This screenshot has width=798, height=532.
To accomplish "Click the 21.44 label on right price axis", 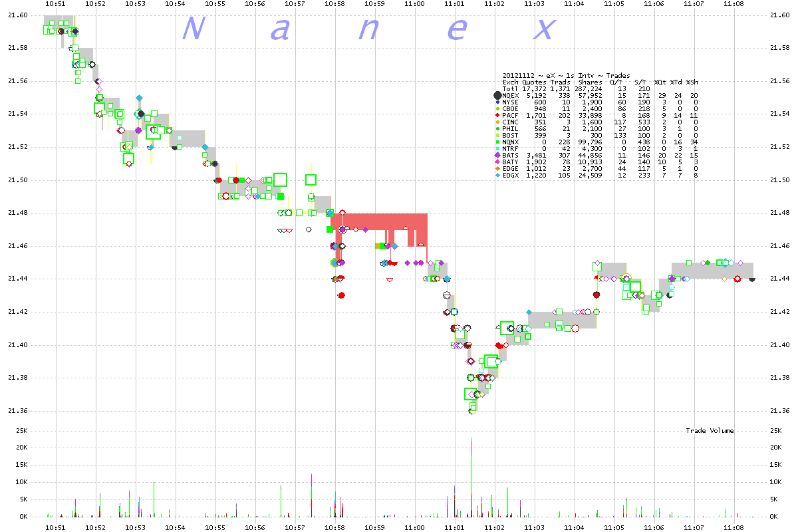I will [781, 279].
